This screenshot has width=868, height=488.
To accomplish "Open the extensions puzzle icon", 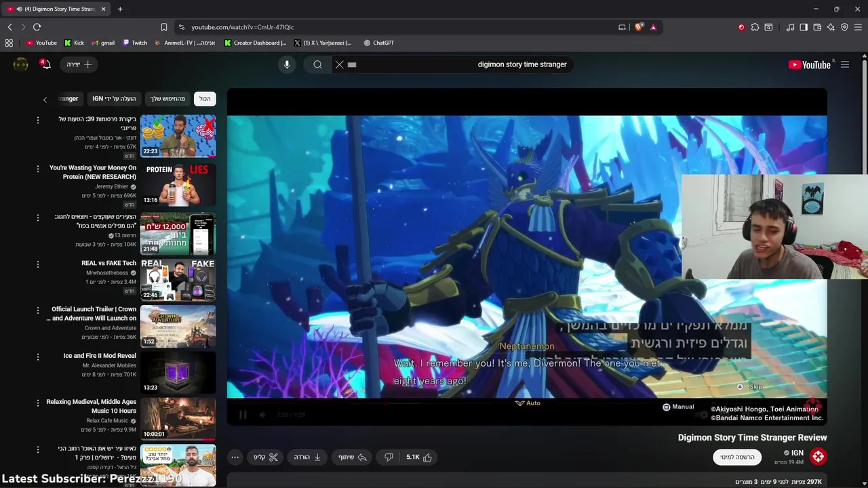I will (x=755, y=27).
